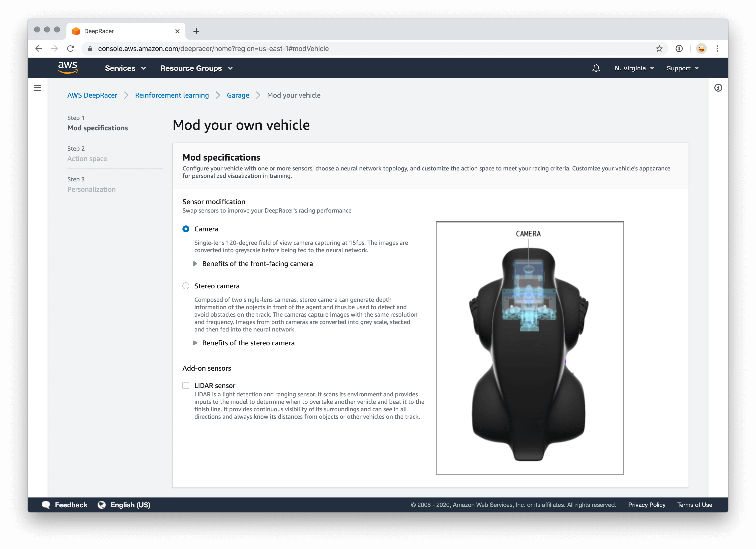Viewport: 756px width, 549px height.
Task: Open the Privacy Policy link
Action: (x=646, y=505)
